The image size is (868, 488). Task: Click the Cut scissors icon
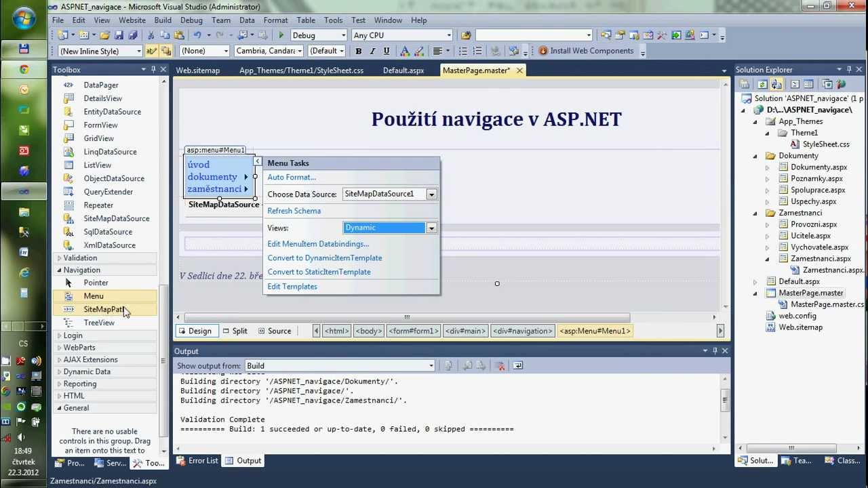tap(151, 35)
